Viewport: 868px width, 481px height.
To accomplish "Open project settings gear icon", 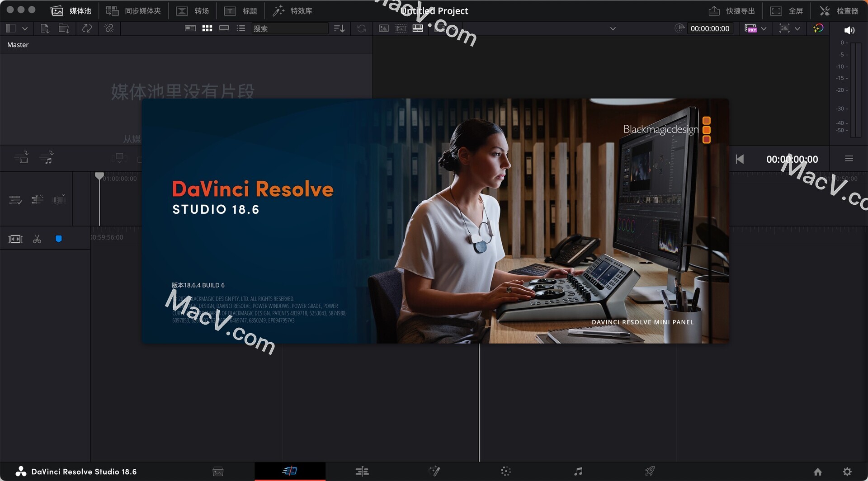I will click(847, 472).
